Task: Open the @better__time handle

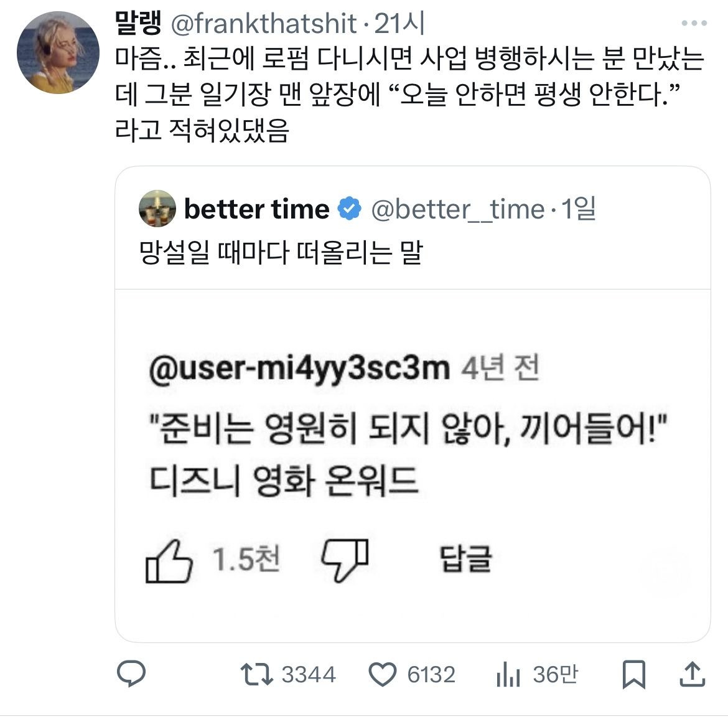Action: click(x=457, y=209)
